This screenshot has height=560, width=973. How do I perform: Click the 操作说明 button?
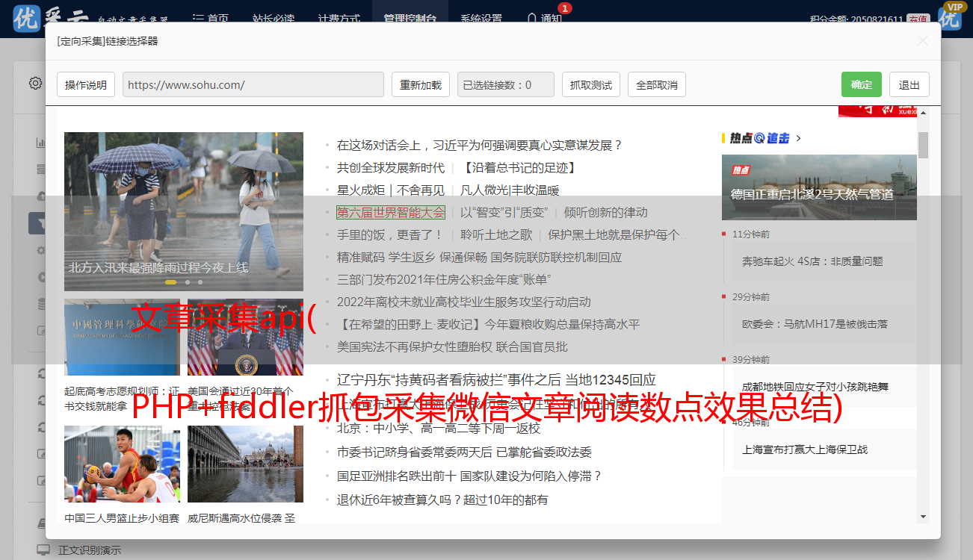pos(86,84)
